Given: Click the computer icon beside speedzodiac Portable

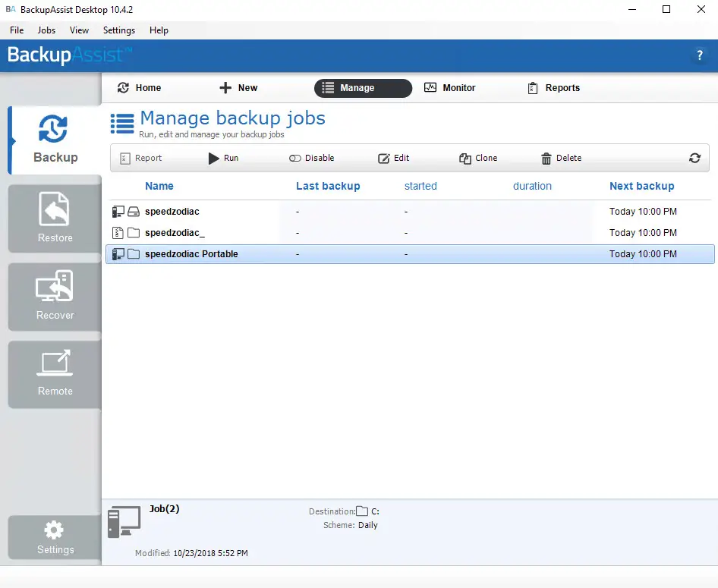Looking at the screenshot, I should 118,254.
